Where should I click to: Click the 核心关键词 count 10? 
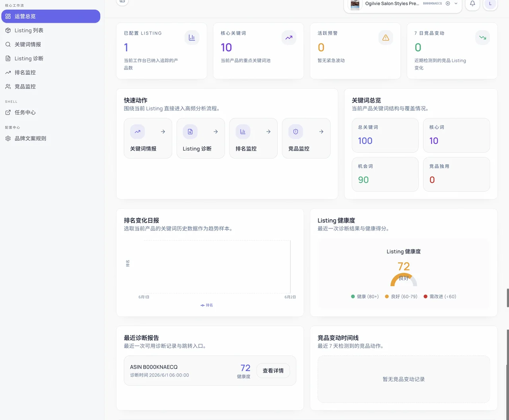(x=226, y=48)
